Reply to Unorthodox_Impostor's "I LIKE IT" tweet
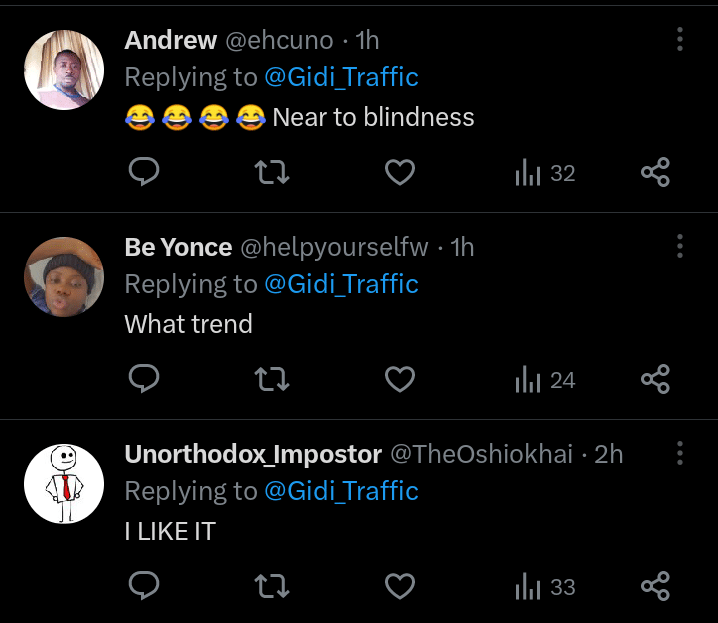The image size is (718, 623). tap(145, 587)
